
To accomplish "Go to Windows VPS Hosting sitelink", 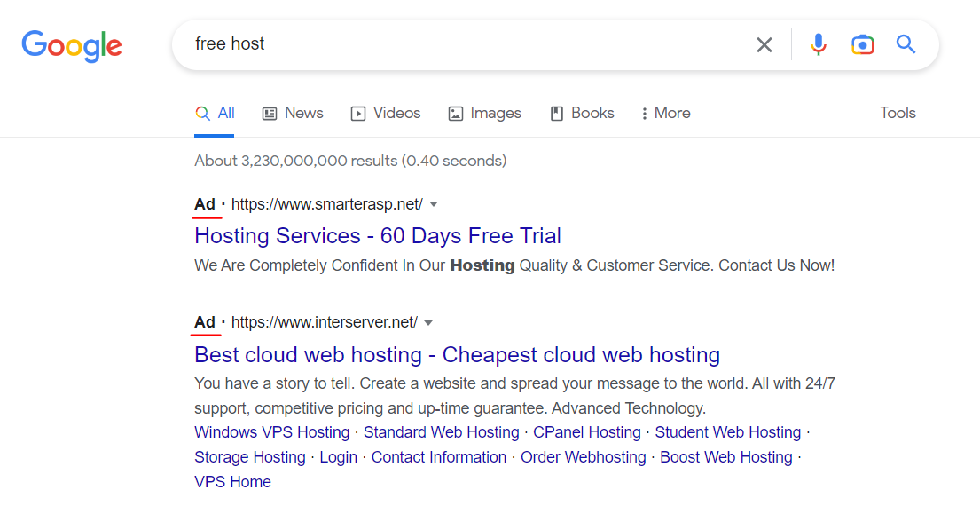I will tap(272, 432).
